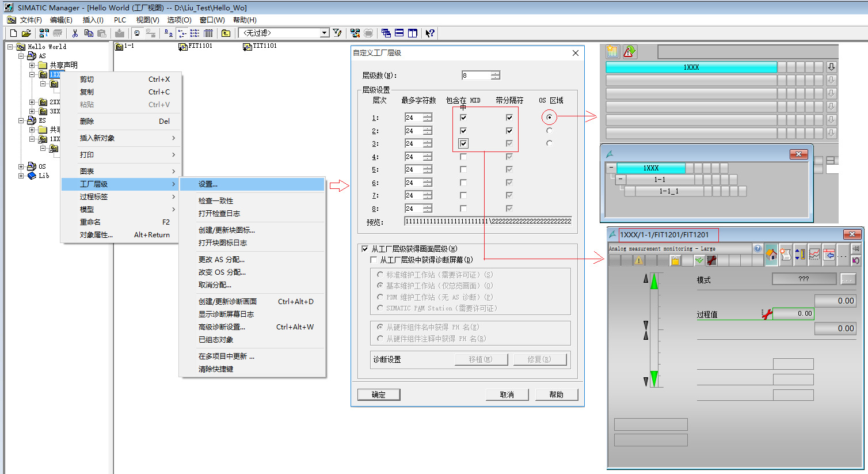Open the '选项(O)' menu in menu bar
This screenshot has height=474, width=868.
(x=179, y=20)
